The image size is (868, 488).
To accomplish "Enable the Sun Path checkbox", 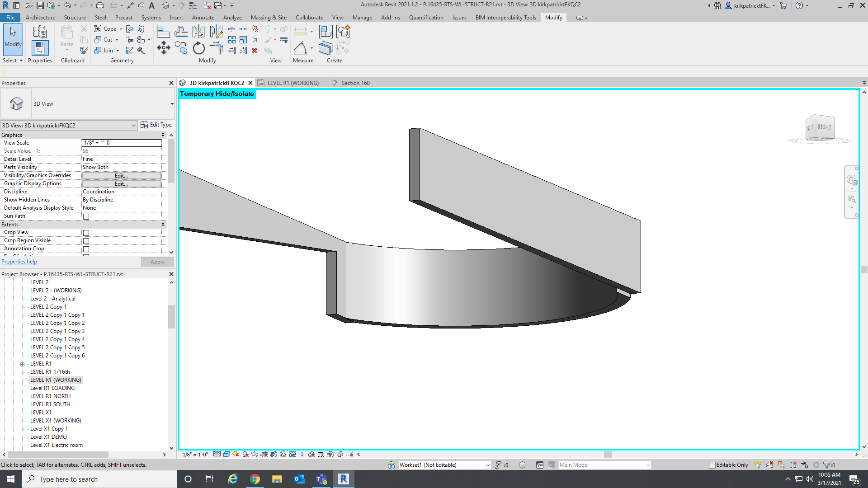I will [x=86, y=216].
